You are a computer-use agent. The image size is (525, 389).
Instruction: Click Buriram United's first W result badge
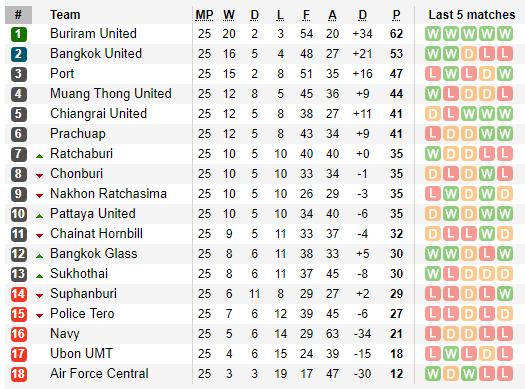(x=433, y=34)
